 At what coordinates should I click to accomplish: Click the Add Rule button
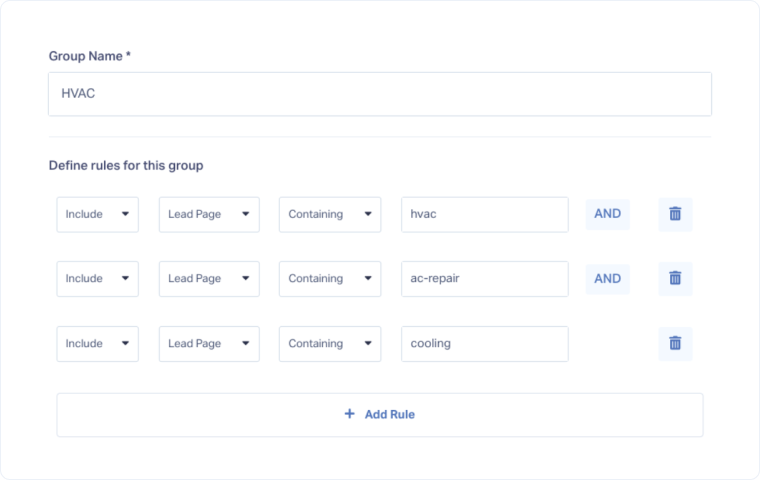(380, 415)
